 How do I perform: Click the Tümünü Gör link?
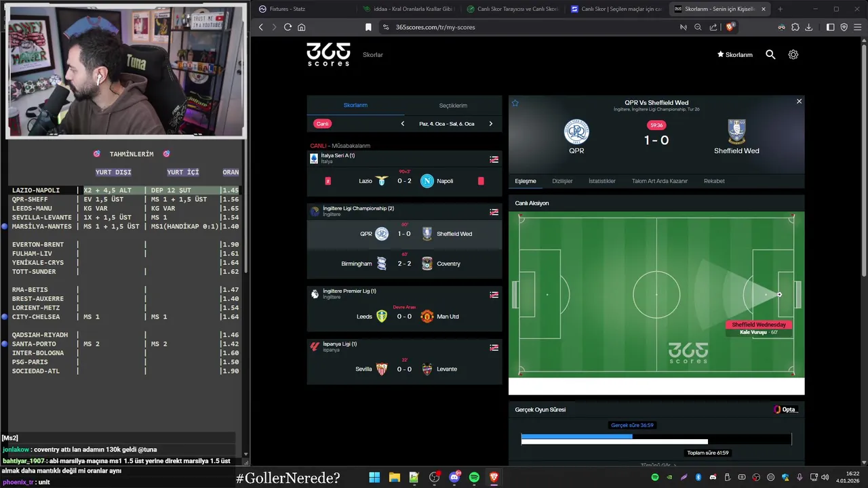click(x=658, y=465)
